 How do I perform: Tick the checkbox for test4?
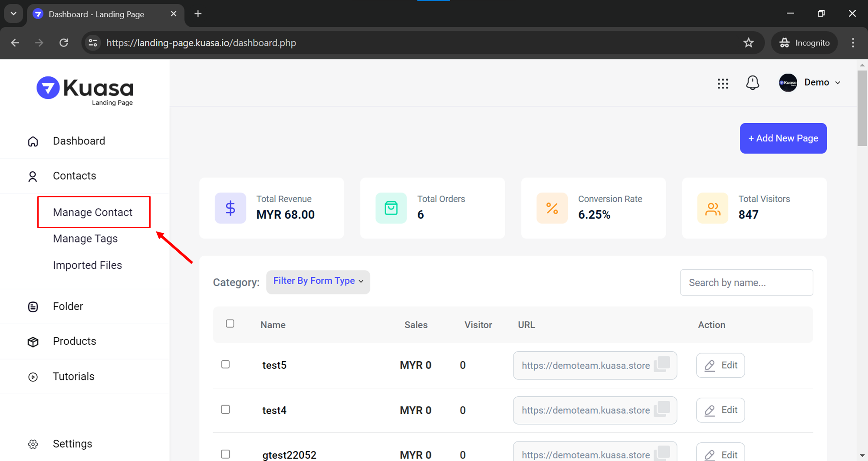tap(225, 409)
